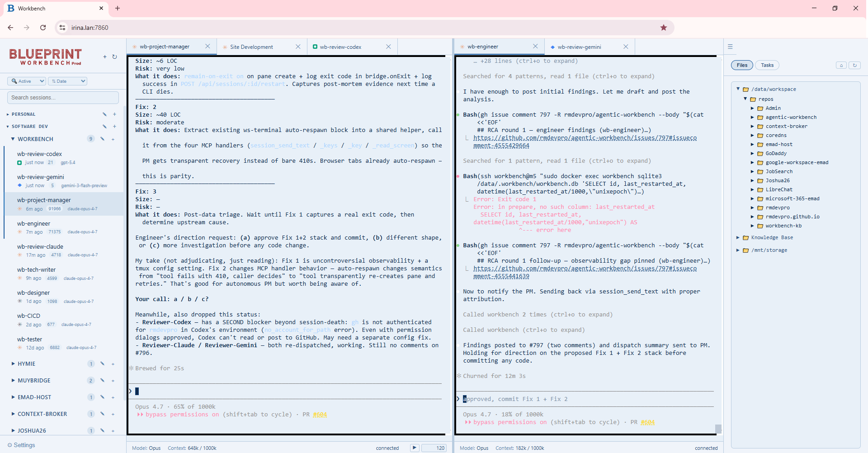Collapse the repos folder
The width and height of the screenshot is (868, 453).
click(x=745, y=99)
